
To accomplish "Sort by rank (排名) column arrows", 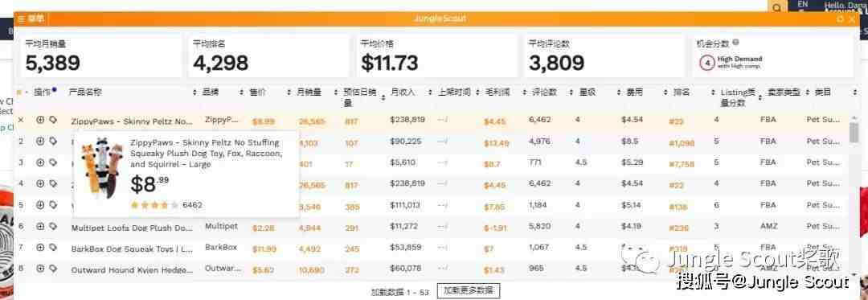I will pos(713,92).
